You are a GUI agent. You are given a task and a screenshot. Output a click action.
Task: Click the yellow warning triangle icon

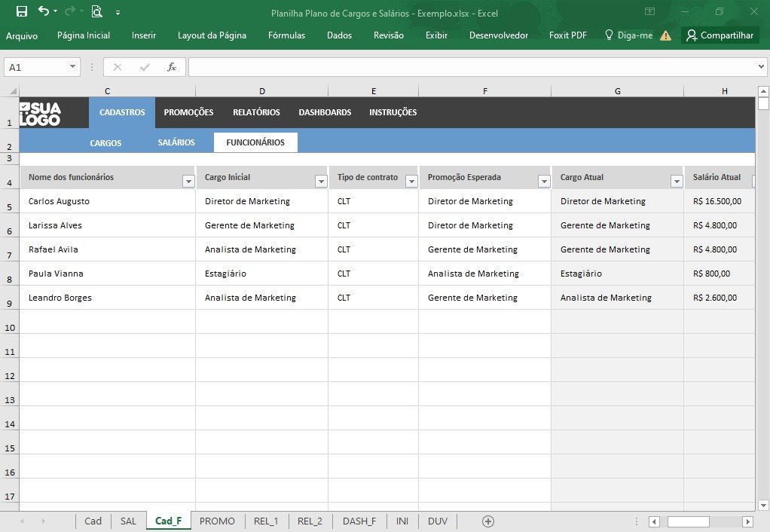point(665,35)
